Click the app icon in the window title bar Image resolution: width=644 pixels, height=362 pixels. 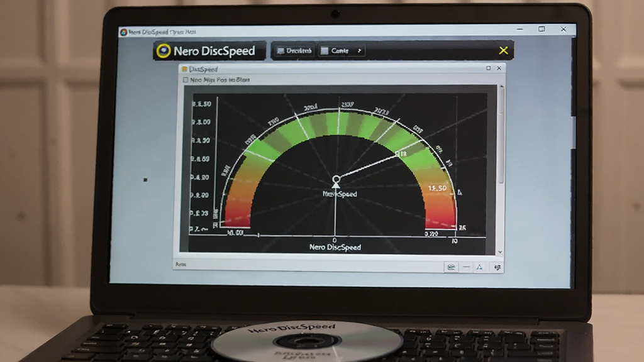124,32
